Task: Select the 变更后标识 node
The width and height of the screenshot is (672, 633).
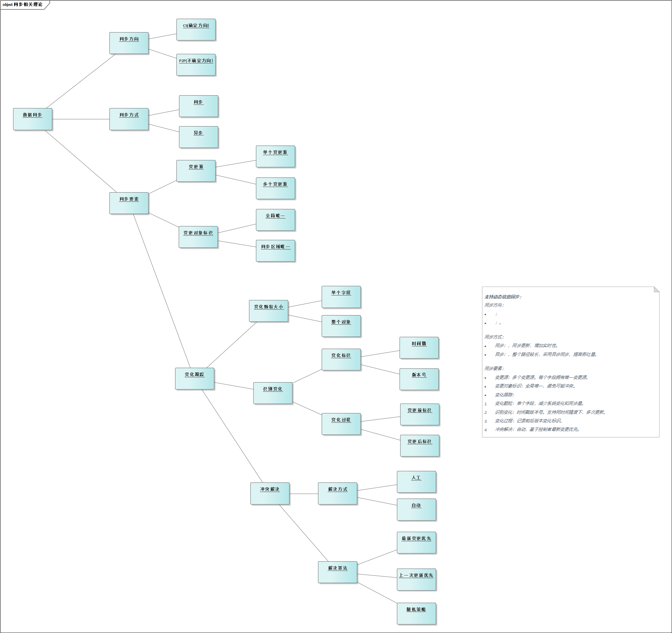Action: tap(420, 446)
